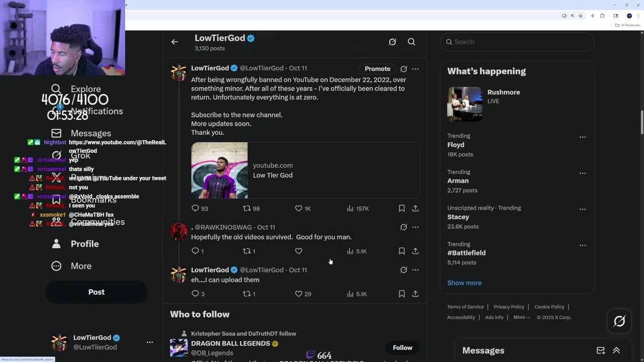The height and width of the screenshot is (362, 644).
Task: Open the Grok icon in profile header
Action: pos(392,42)
